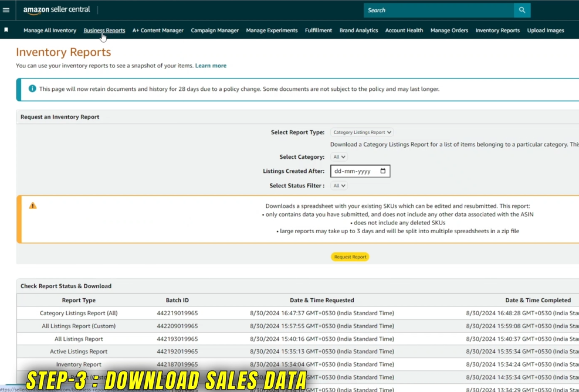
Task: Select the Category Listings Report (All) row
Action: 297,313
